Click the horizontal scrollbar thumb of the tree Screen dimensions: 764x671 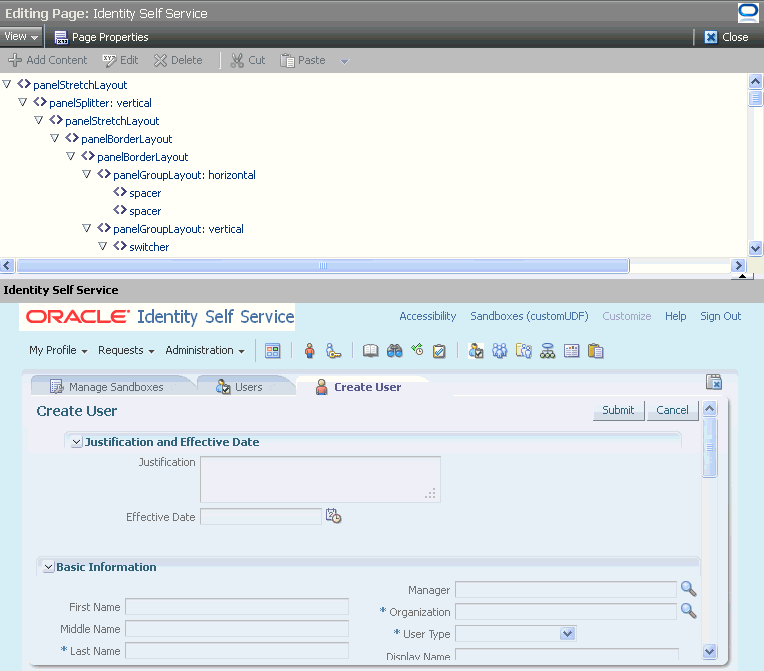[323, 266]
